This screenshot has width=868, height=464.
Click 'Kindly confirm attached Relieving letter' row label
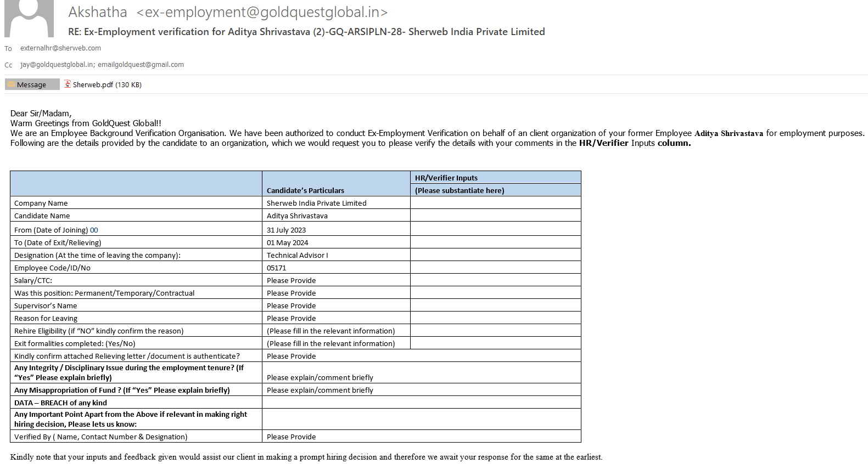(127, 356)
